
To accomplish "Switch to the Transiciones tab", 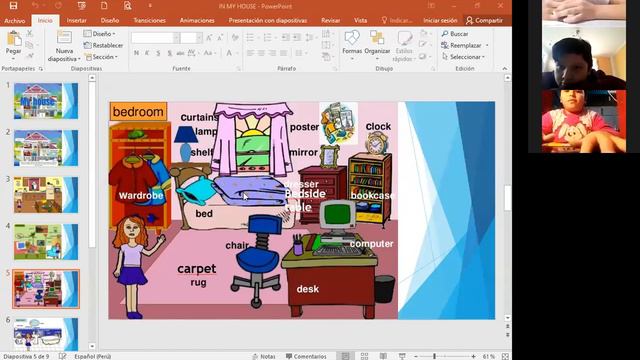I will (x=149, y=20).
